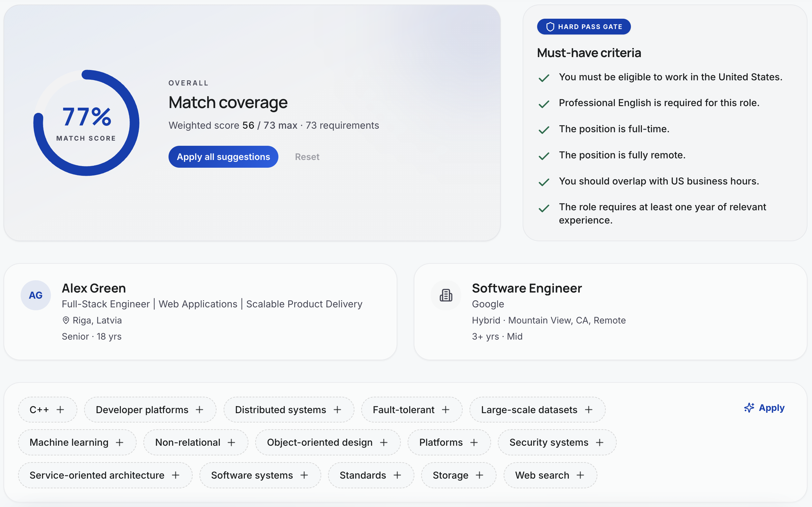Click checkmark for one year relevant experience
The height and width of the screenshot is (507, 812).
(x=544, y=208)
